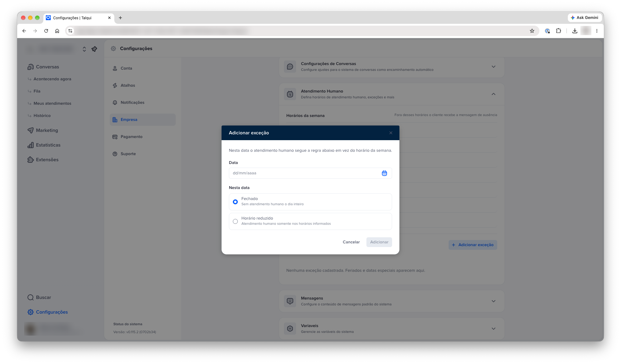Close the Adicionar exceção dialog

coord(391,133)
